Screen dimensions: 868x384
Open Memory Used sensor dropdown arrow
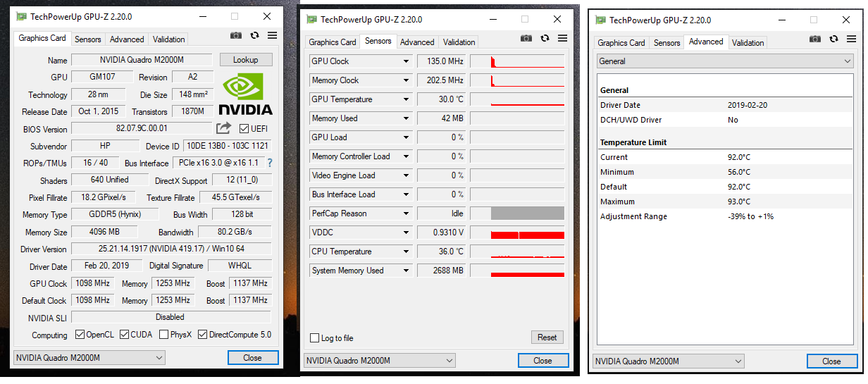click(406, 118)
